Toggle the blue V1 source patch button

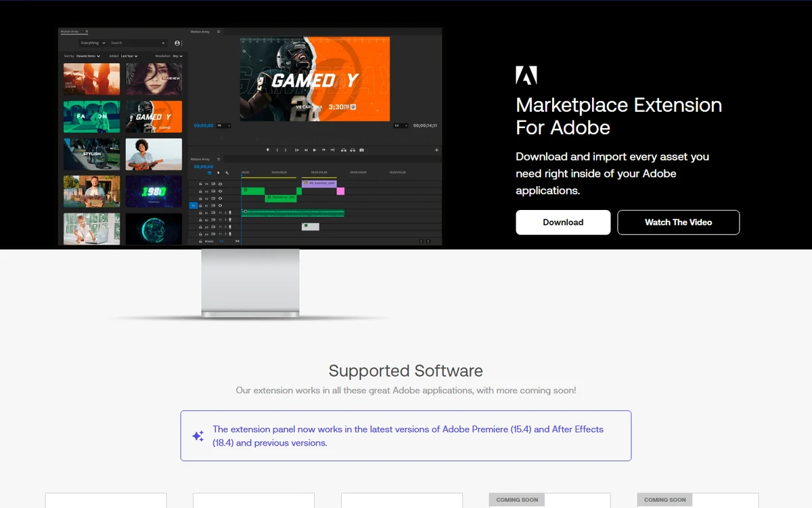tap(194, 205)
